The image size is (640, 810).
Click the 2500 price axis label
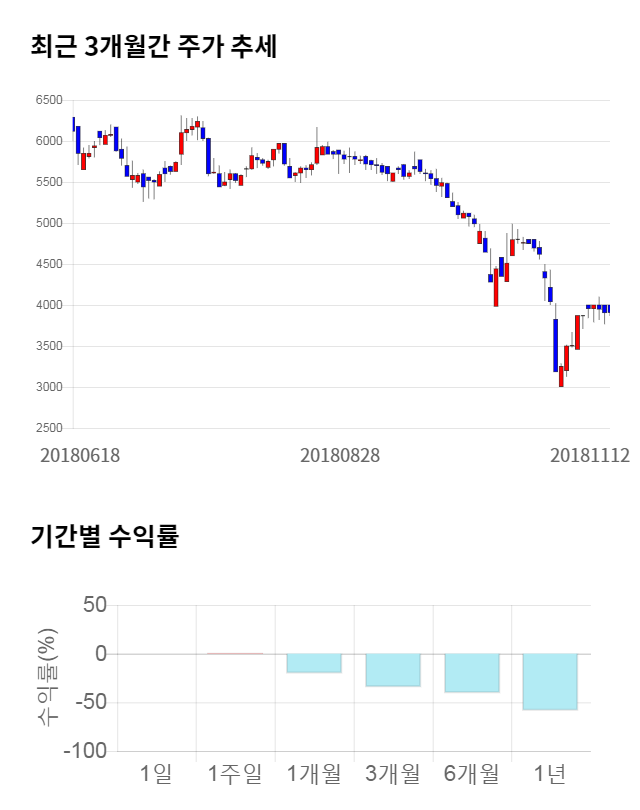click(48, 429)
